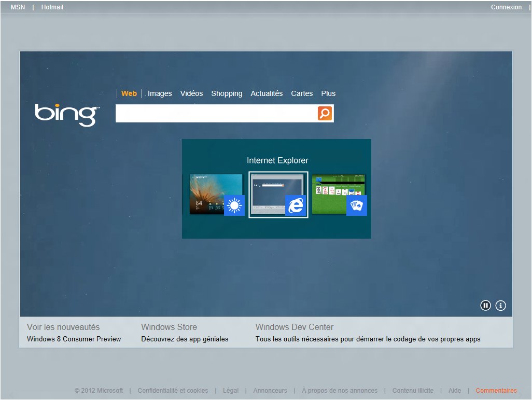Open the Windows Store heading

click(x=169, y=327)
